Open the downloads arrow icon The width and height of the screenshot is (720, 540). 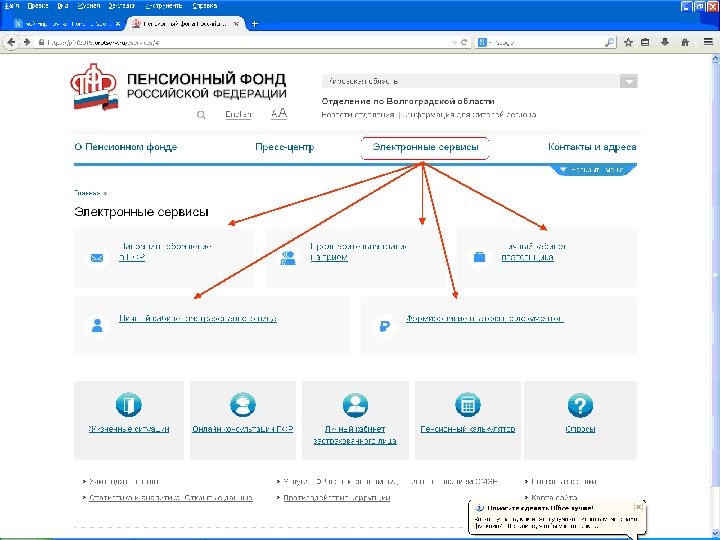pos(665,42)
